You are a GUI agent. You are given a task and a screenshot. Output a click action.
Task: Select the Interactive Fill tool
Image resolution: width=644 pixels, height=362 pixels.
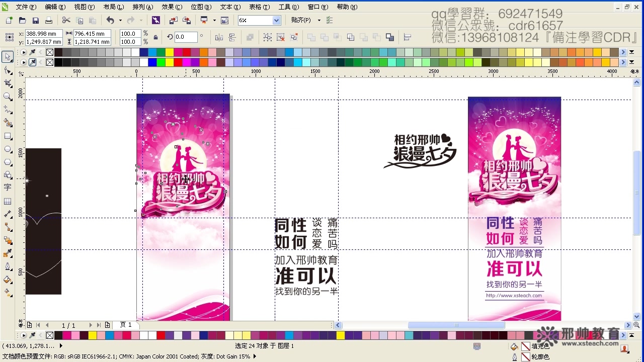(x=8, y=293)
